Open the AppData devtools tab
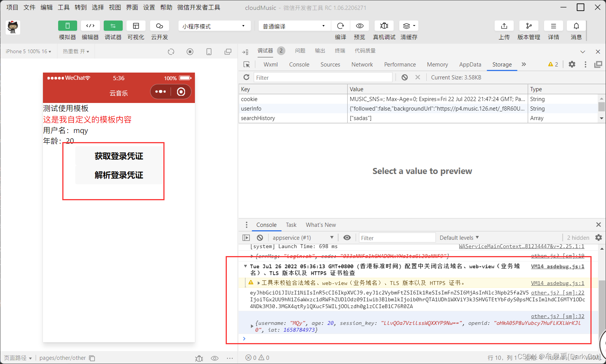The height and width of the screenshot is (364, 606). (x=470, y=65)
